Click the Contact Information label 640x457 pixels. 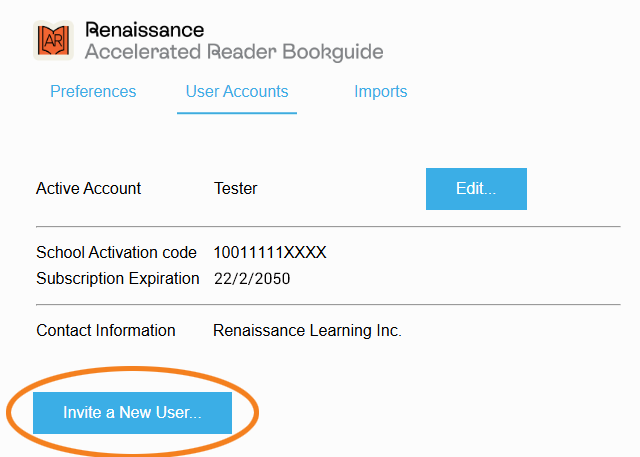pyautogui.click(x=106, y=331)
